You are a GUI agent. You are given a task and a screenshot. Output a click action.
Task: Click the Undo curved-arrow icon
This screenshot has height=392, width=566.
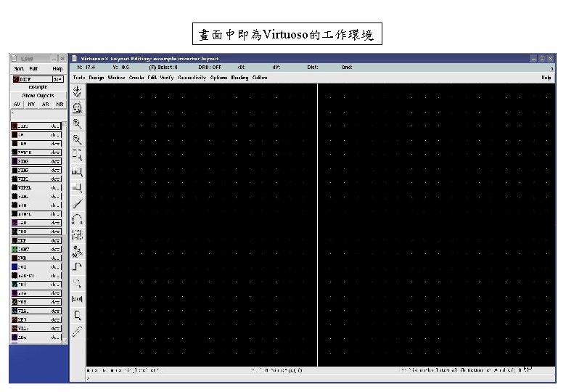coord(77,219)
